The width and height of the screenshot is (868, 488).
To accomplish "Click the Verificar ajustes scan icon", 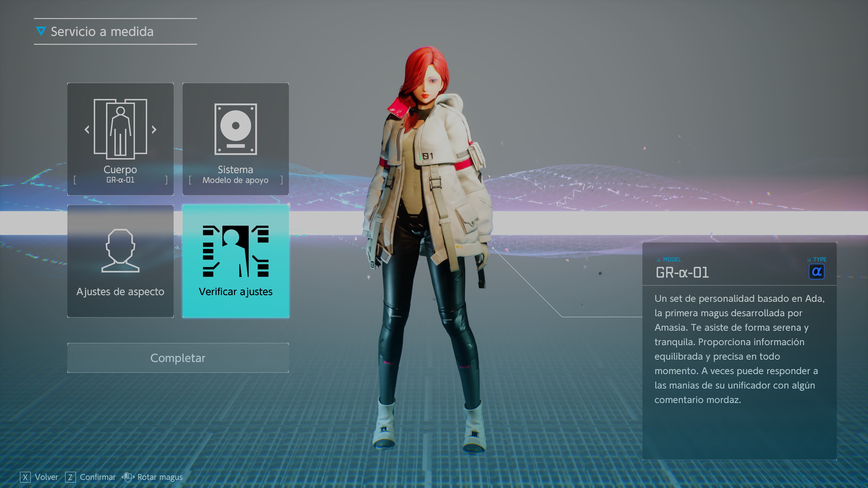I will pyautogui.click(x=236, y=251).
